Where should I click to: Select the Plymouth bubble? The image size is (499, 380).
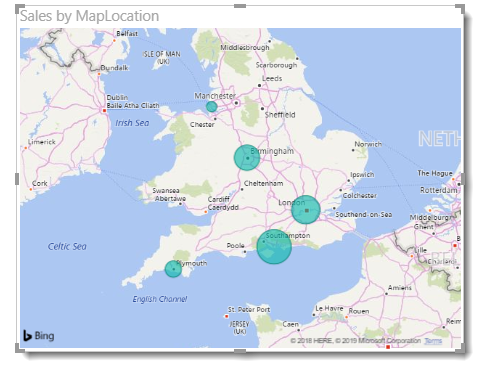[173, 269]
